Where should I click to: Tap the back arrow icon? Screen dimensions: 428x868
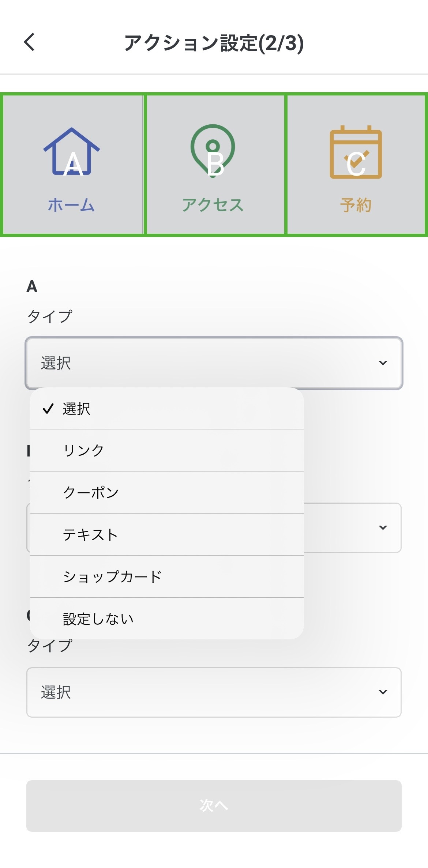tap(30, 42)
